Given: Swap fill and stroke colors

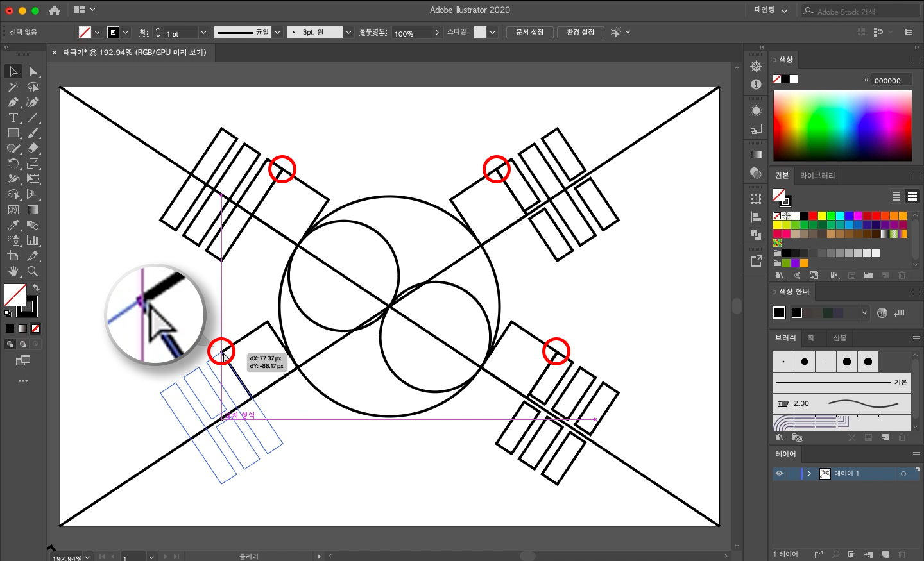Looking at the screenshot, I should pos(36,288).
